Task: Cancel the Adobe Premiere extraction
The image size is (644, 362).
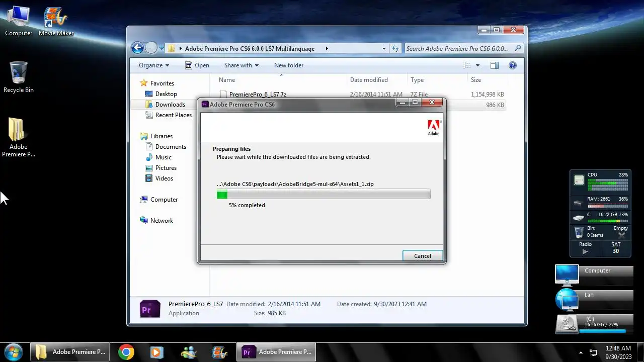Action: click(x=423, y=255)
